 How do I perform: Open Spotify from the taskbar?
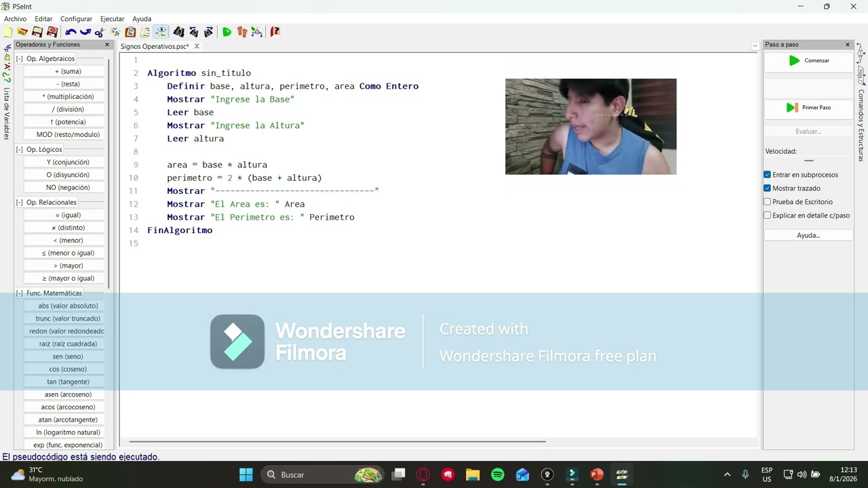497,474
